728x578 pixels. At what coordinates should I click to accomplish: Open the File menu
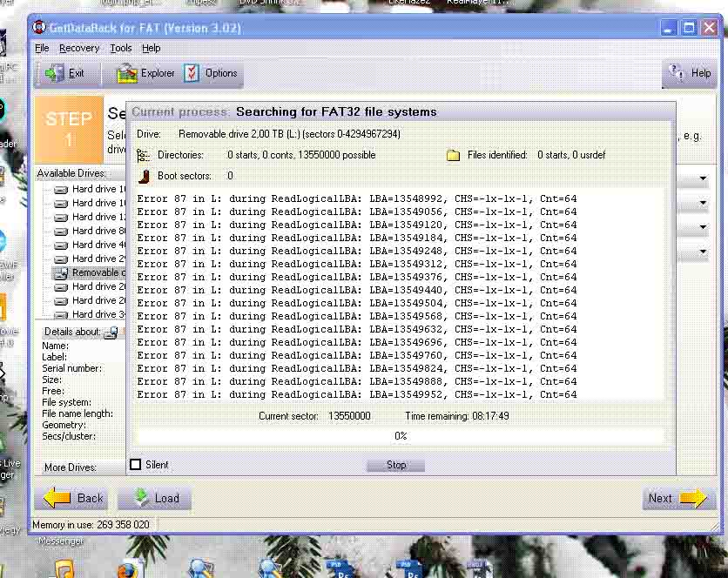42,48
